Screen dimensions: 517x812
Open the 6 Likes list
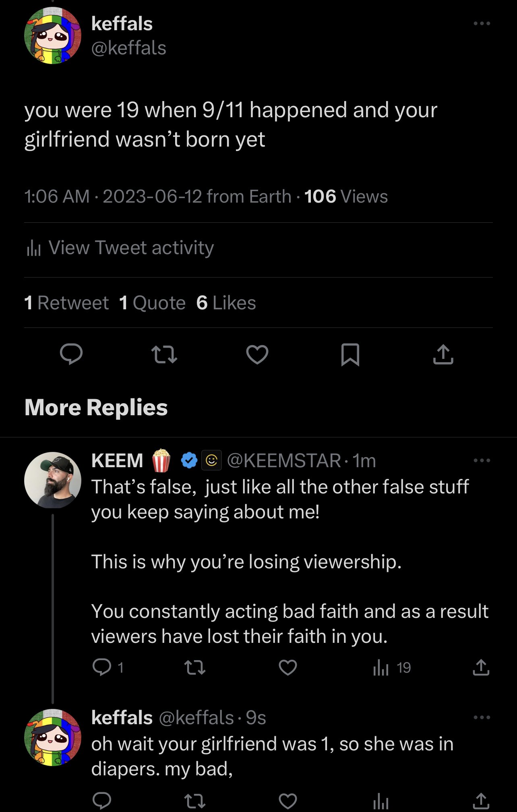click(226, 303)
